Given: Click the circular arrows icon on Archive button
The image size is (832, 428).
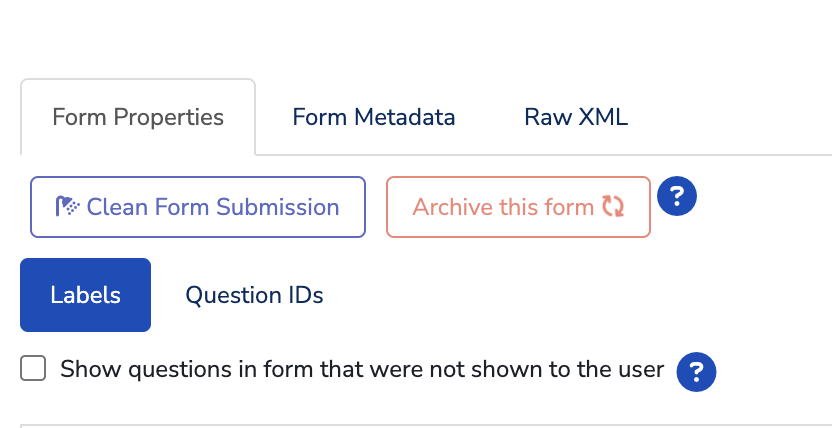Looking at the screenshot, I should (x=613, y=206).
